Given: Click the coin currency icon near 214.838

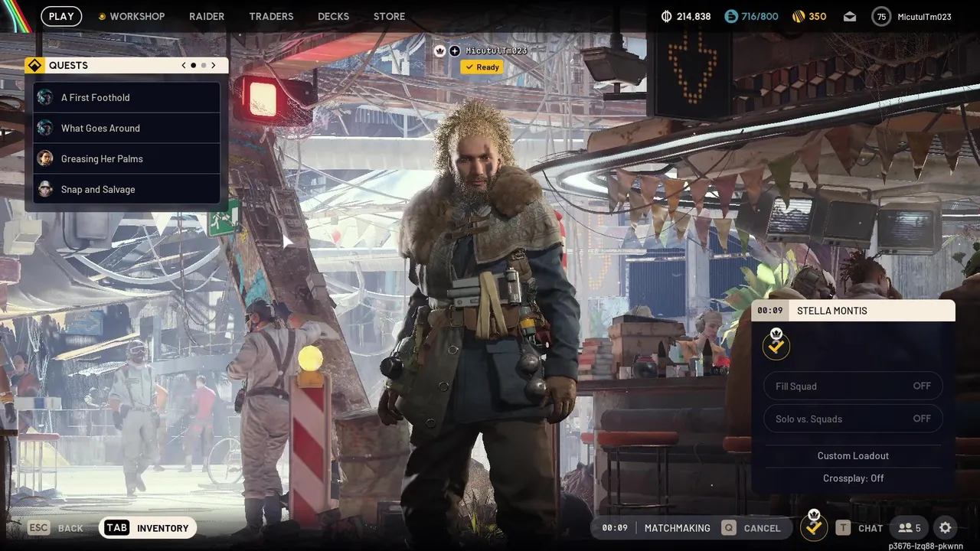Looking at the screenshot, I should (x=666, y=16).
